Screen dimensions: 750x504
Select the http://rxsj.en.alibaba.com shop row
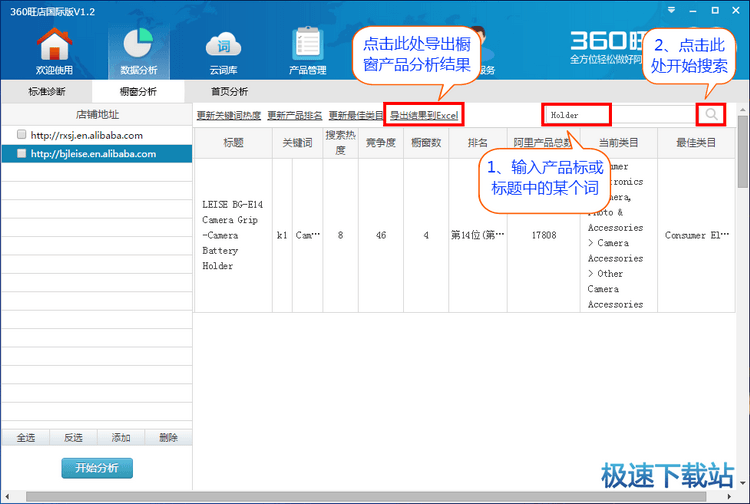[x=97, y=135]
